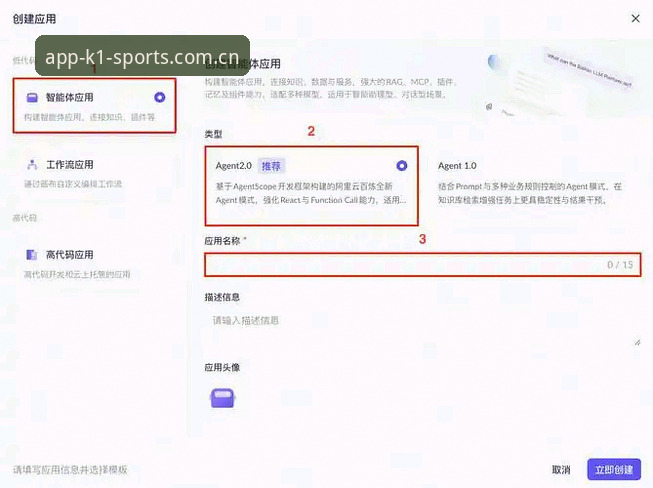Viewport: 653px width, 488px height.
Task: Select the Agent2.0 radio button
Action: click(401, 166)
